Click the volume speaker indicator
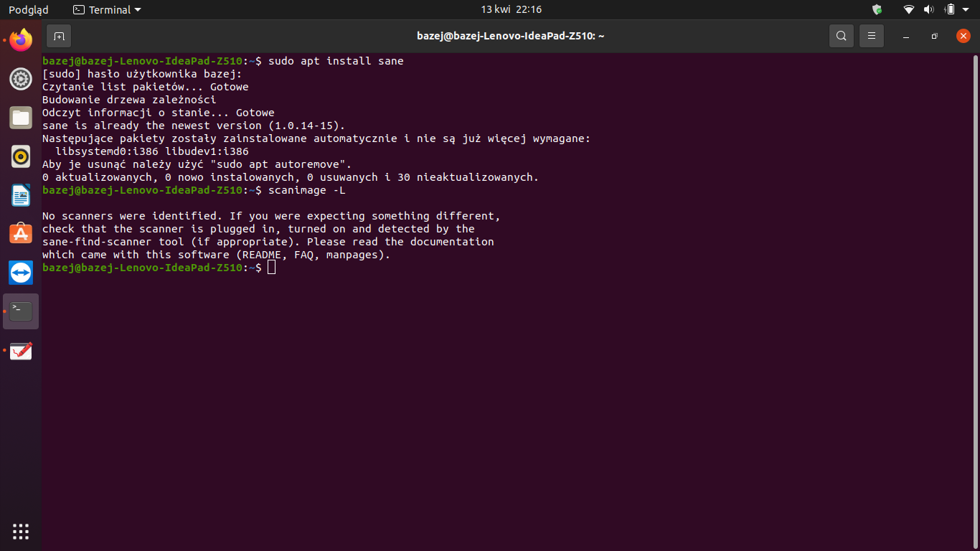The height and width of the screenshot is (551, 980). 929,9
